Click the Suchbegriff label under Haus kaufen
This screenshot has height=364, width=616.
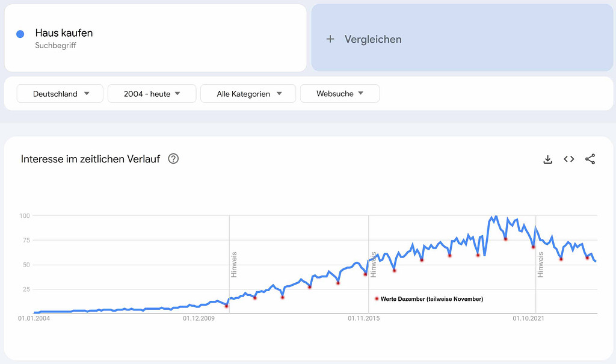(55, 46)
